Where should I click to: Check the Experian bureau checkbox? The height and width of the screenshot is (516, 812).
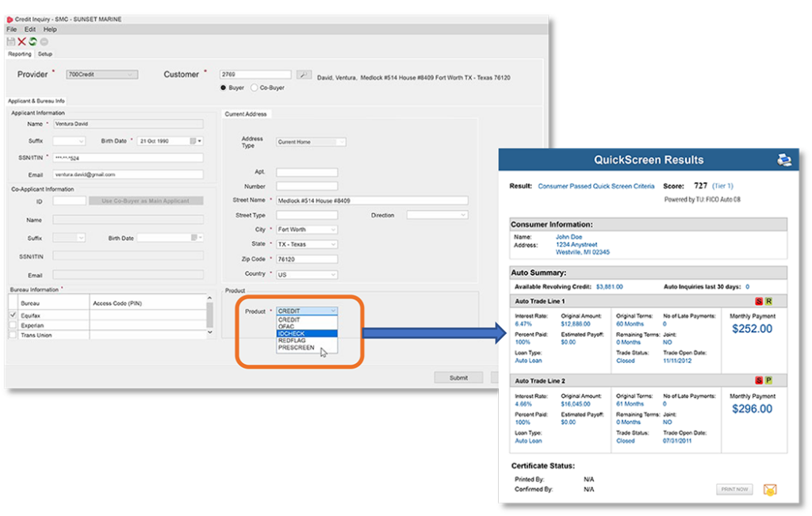(13, 325)
